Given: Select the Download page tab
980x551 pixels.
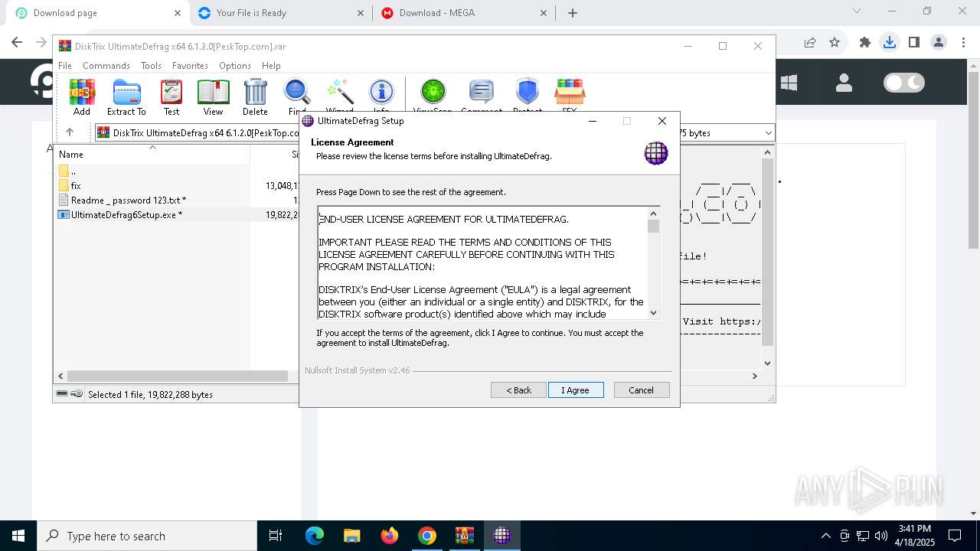Looking at the screenshot, I should [96, 13].
